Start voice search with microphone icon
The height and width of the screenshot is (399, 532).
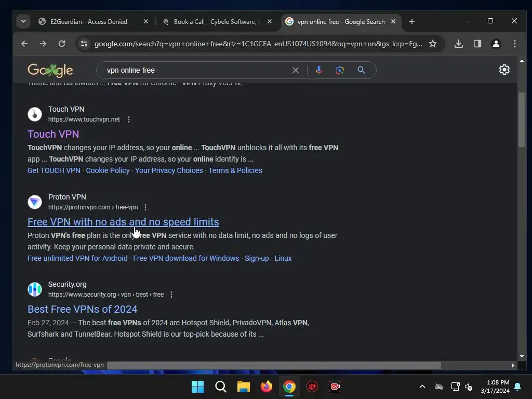319,70
